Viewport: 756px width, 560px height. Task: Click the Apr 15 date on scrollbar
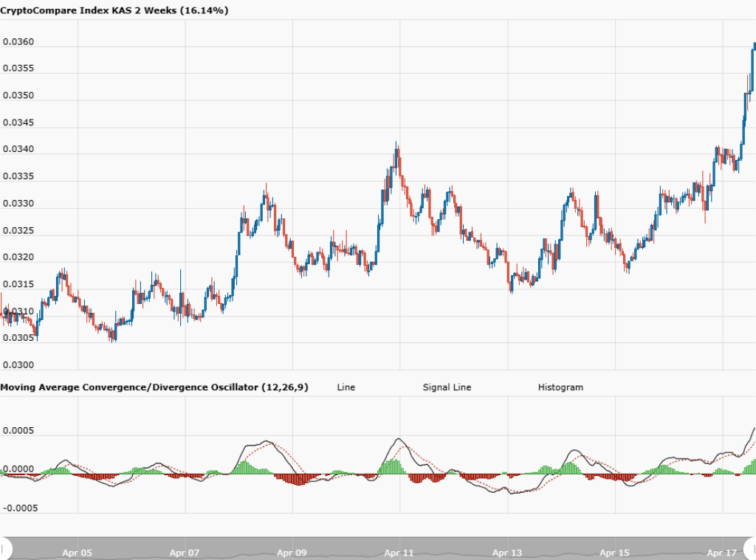tap(615, 552)
